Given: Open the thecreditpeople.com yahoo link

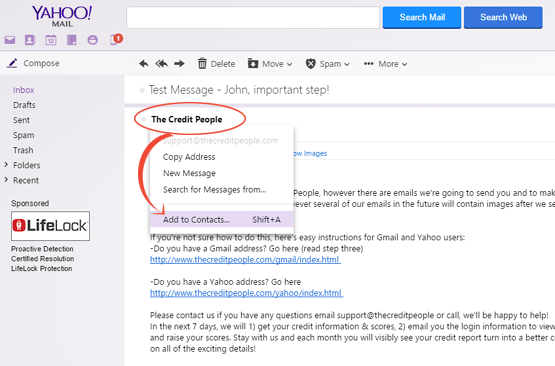Looking at the screenshot, I should (x=247, y=293).
